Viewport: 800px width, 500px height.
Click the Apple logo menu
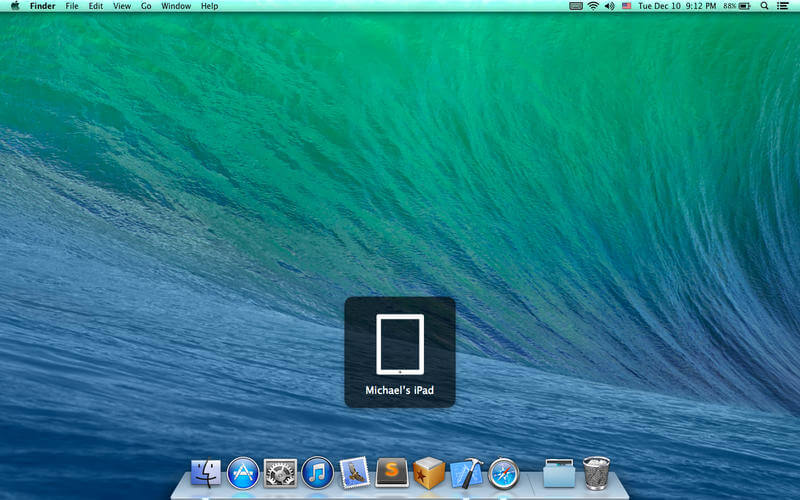(x=15, y=6)
